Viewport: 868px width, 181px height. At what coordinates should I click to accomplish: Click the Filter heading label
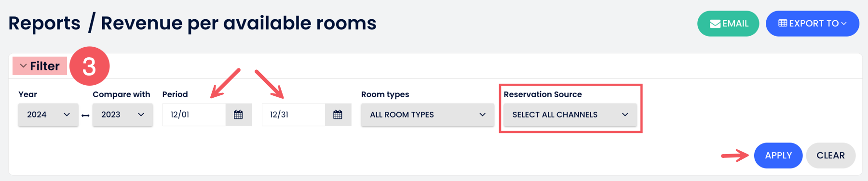pos(45,66)
